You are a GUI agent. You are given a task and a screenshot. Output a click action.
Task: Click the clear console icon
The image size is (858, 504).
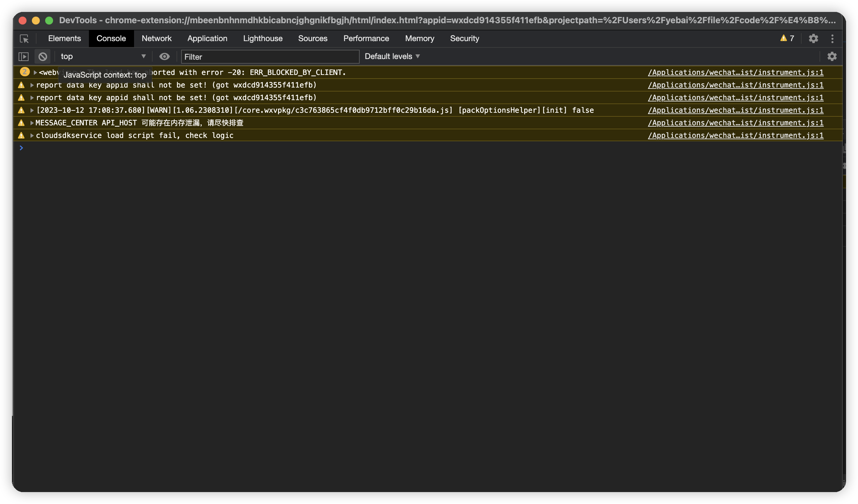(x=42, y=56)
